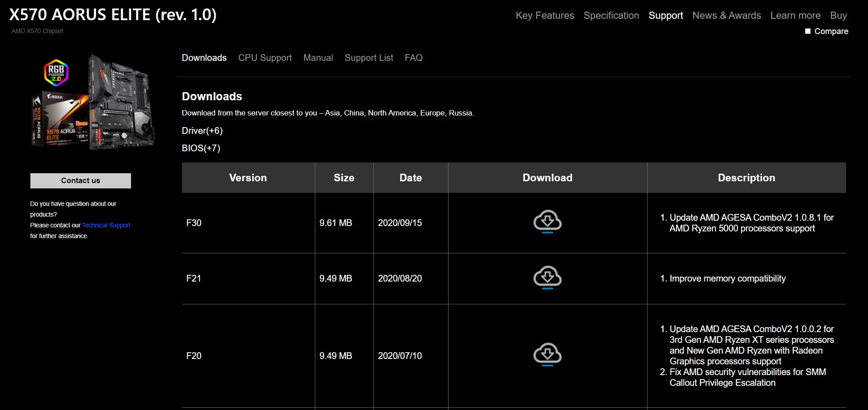This screenshot has height=410, width=868.
Task: Click the Download column header
Action: tap(547, 178)
